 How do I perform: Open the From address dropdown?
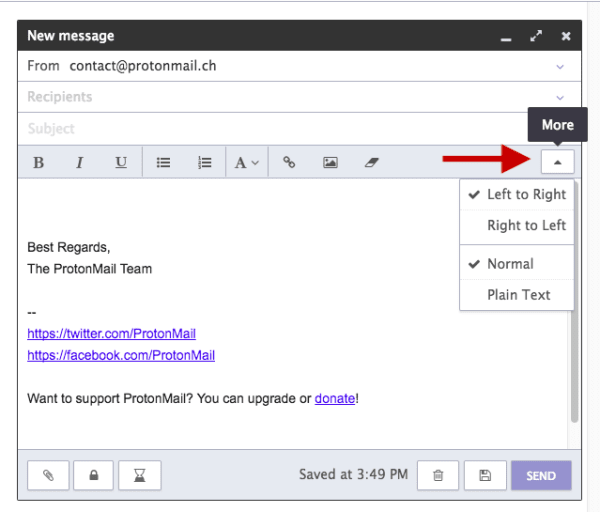(560, 67)
